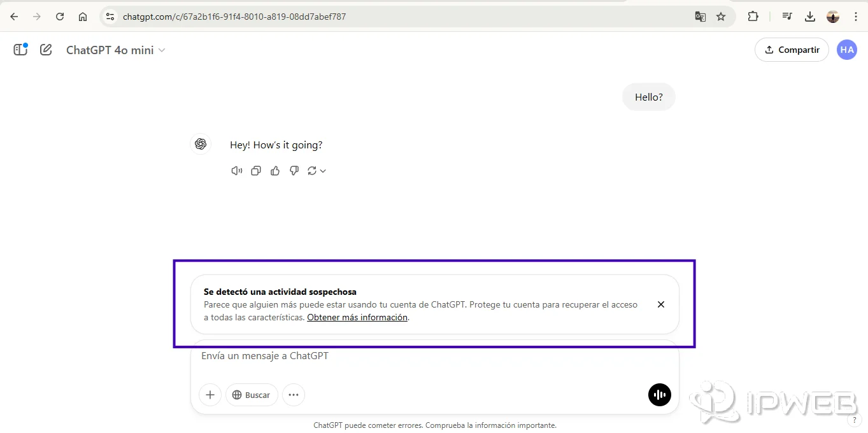Go back with browser back arrow
The height and width of the screenshot is (433, 868).
(x=14, y=17)
